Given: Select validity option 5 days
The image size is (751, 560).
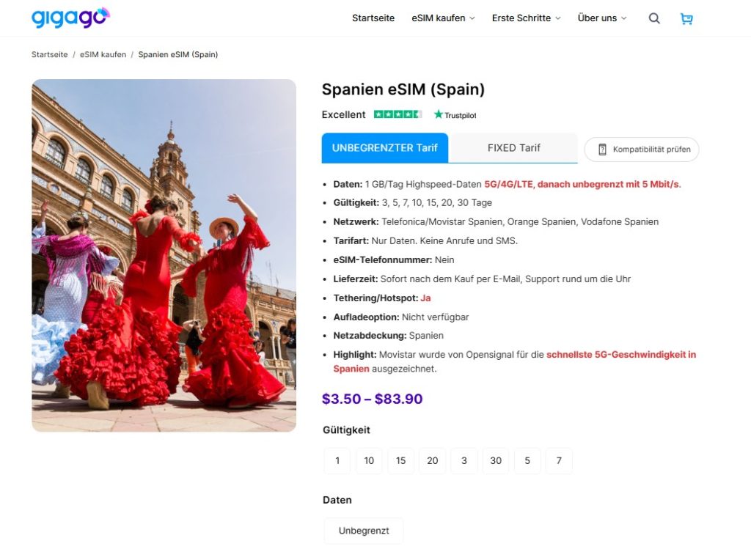Looking at the screenshot, I should (x=527, y=460).
